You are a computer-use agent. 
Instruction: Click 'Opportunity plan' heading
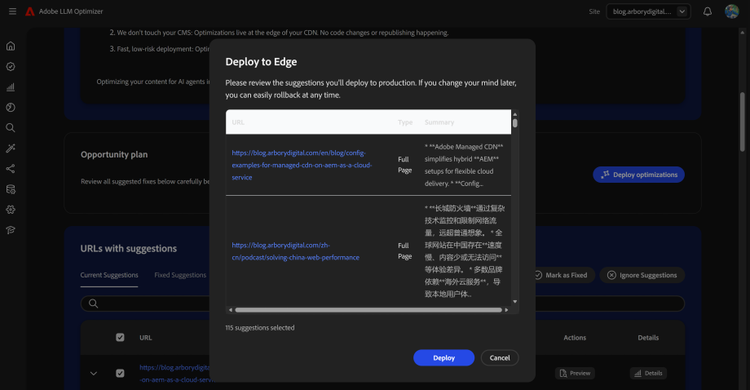[114, 155]
